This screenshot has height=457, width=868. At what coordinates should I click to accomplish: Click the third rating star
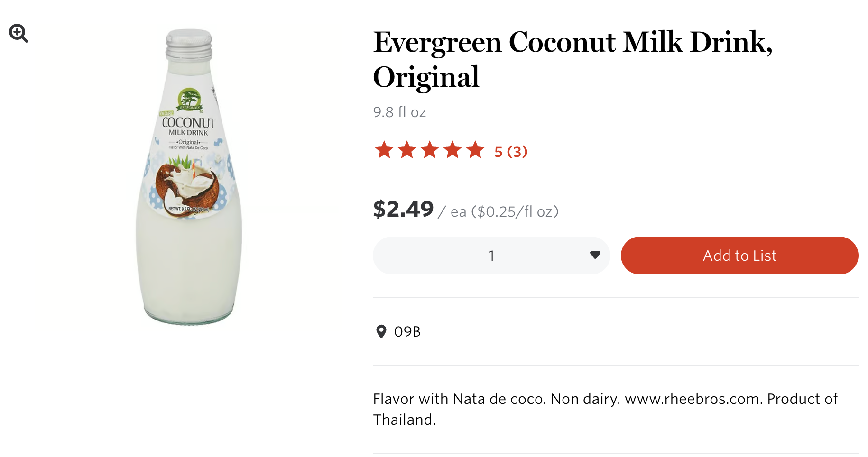tap(430, 150)
